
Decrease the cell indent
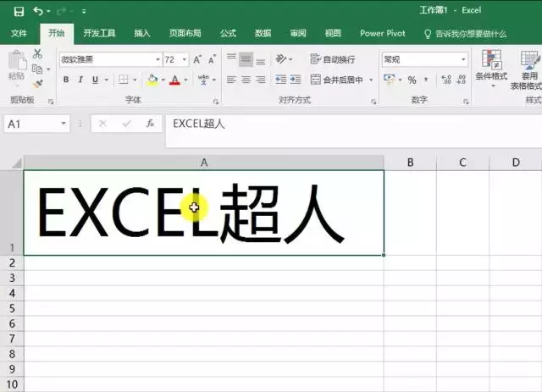(x=280, y=80)
